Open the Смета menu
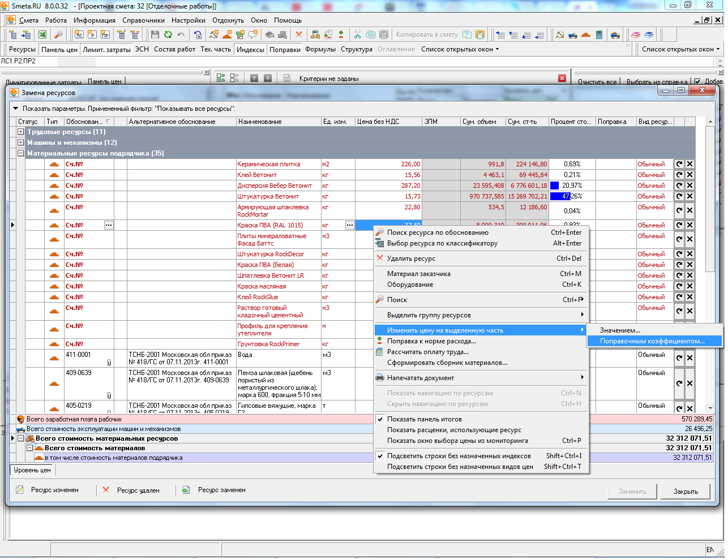The image size is (728, 560). point(28,20)
